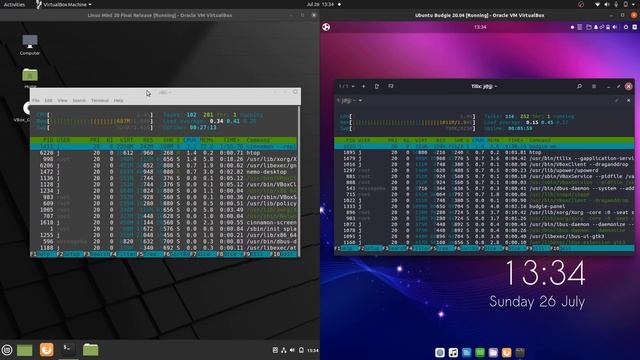Click F9 Kill in Budgie htop

pyautogui.click(x=537, y=248)
